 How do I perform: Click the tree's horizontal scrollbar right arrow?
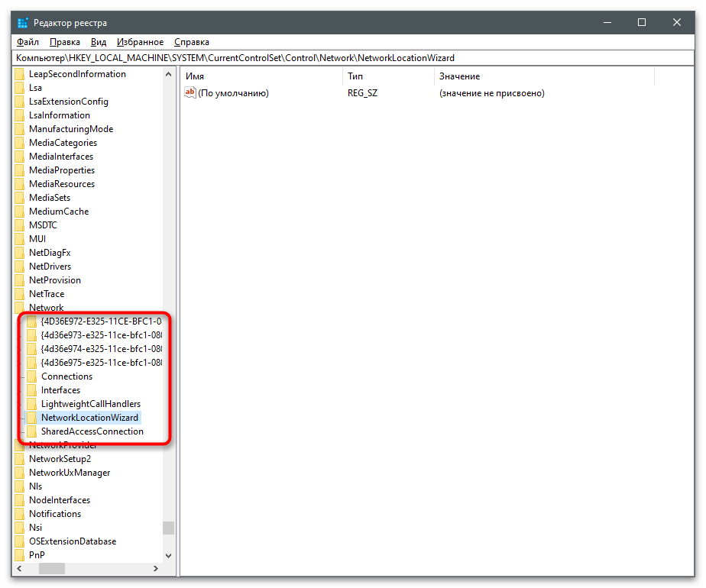coord(155,569)
